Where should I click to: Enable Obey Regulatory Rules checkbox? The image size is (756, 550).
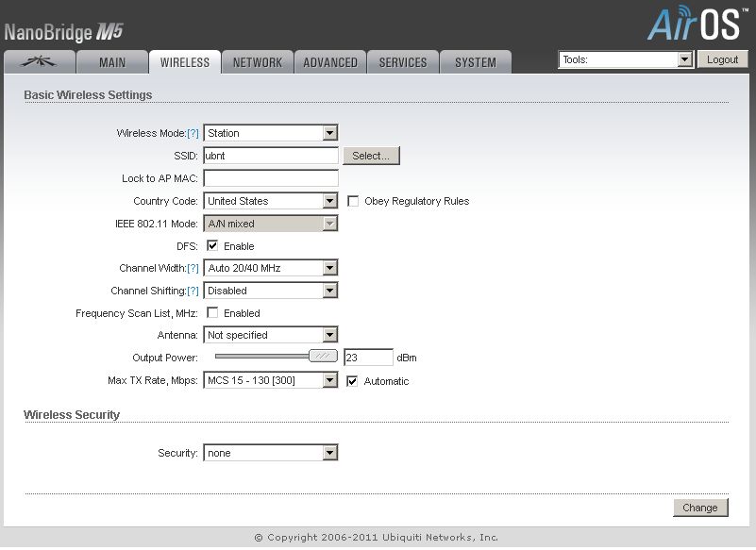(x=353, y=201)
